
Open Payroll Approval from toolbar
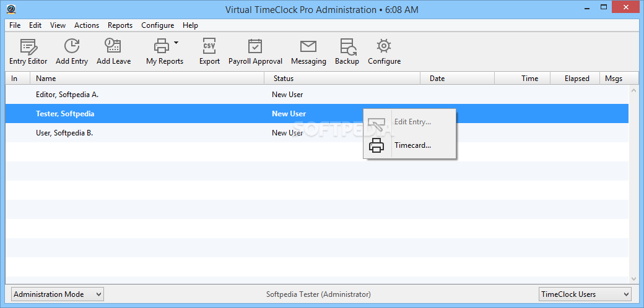[256, 52]
